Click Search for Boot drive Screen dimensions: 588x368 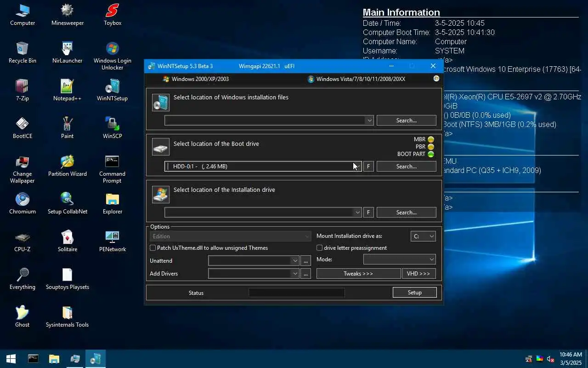[x=407, y=167]
